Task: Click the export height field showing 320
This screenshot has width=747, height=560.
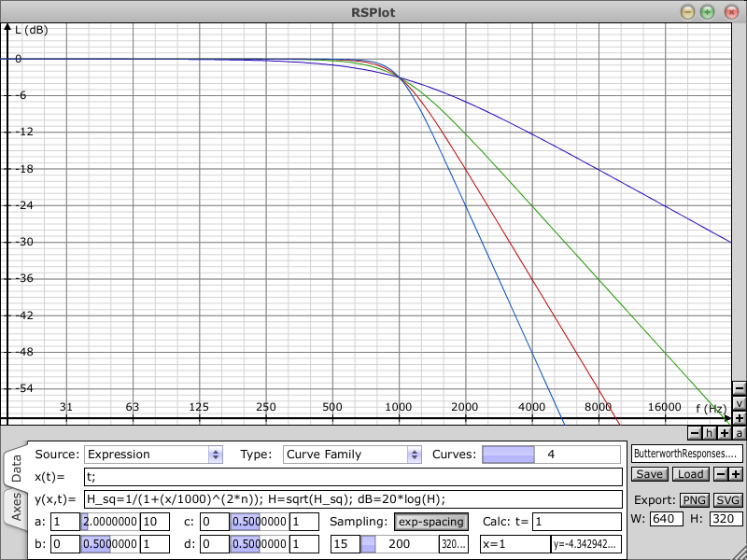Action: (726, 519)
